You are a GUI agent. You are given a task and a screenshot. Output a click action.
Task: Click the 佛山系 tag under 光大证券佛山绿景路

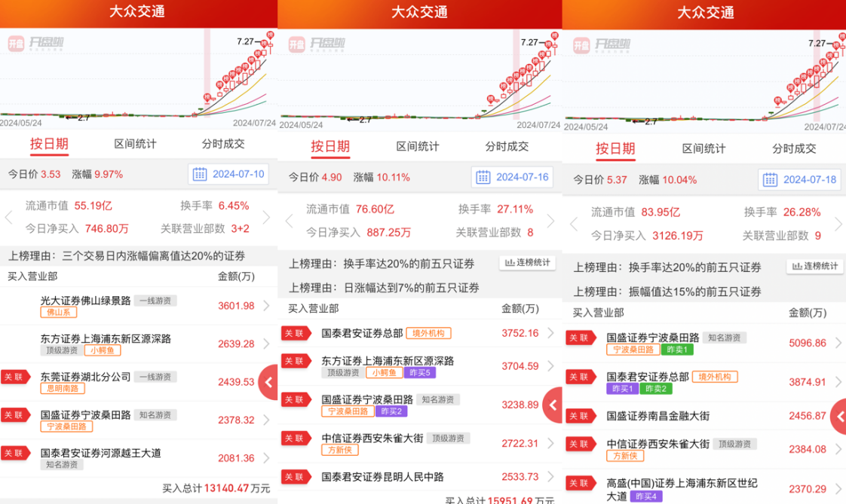click(59, 312)
